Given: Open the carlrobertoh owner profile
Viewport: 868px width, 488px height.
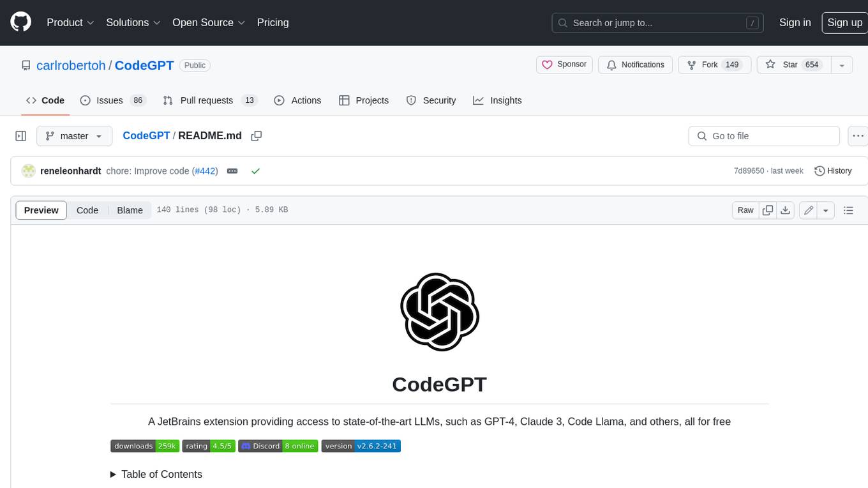Looking at the screenshot, I should click(71, 65).
